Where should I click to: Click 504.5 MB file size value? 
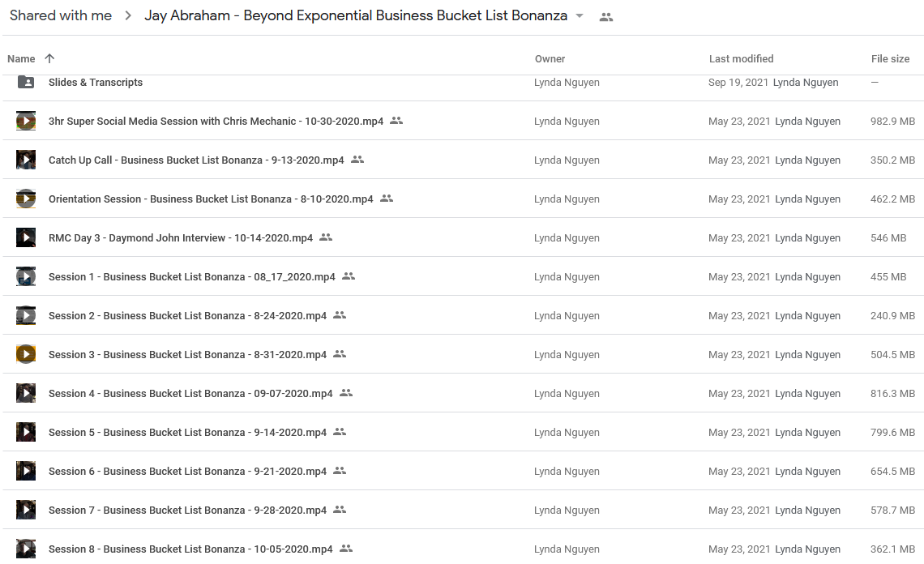click(x=892, y=355)
